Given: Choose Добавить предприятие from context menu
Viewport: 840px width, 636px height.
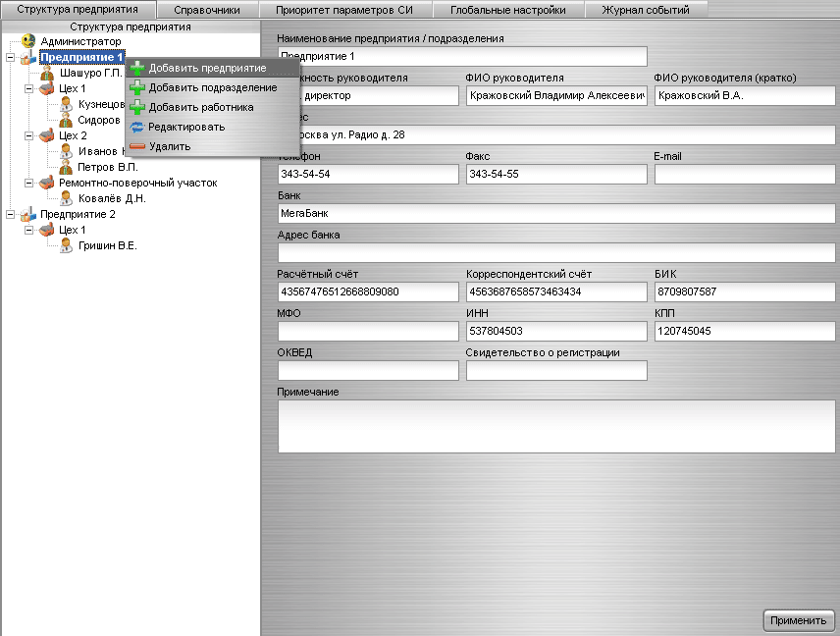Looking at the screenshot, I should (213, 68).
